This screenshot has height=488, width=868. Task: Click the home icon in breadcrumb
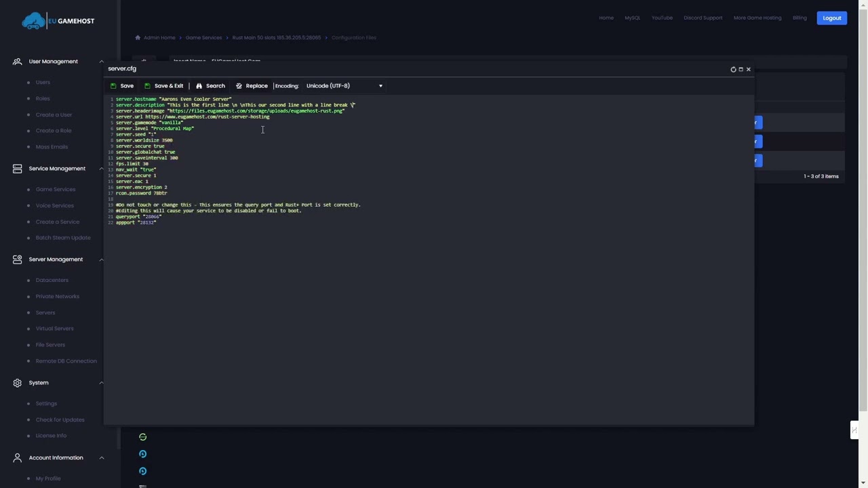[x=138, y=38]
